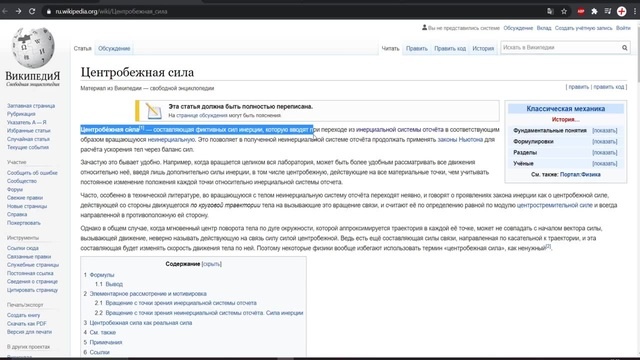Image resolution: width=640 pixels, height=360 pixels.
Task: Click the red profile avatar icon
Action: click(621, 11)
